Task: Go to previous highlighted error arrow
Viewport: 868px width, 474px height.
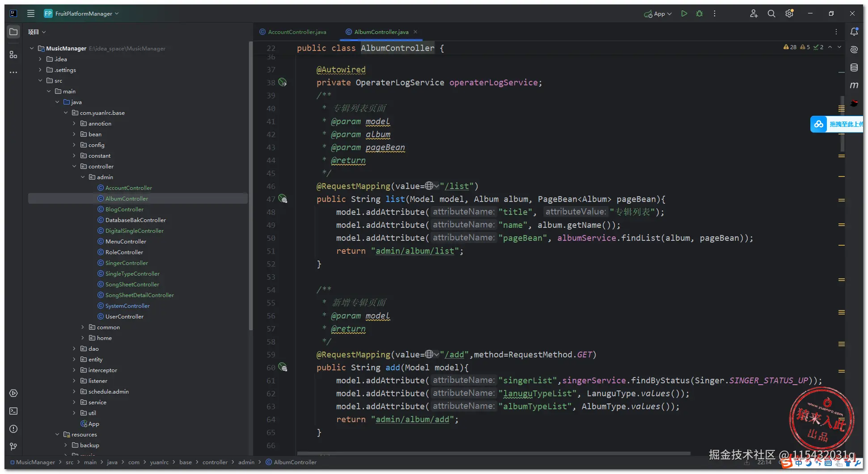Action: tap(830, 47)
